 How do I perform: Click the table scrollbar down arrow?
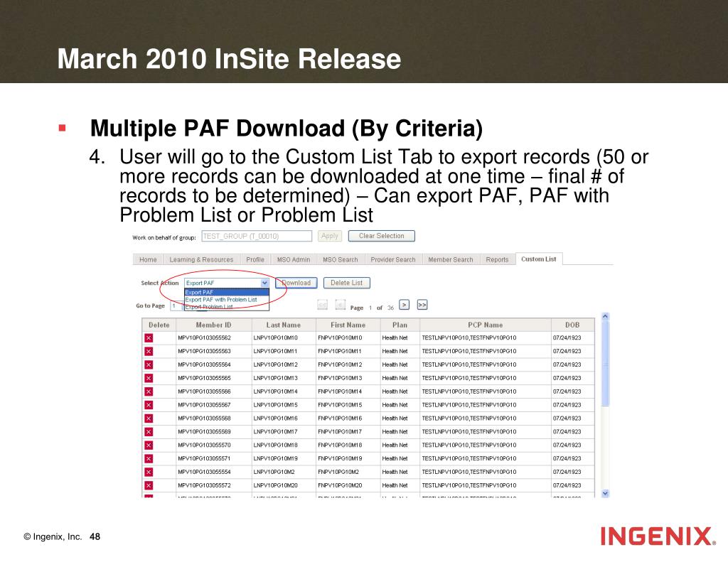pos(605,494)
